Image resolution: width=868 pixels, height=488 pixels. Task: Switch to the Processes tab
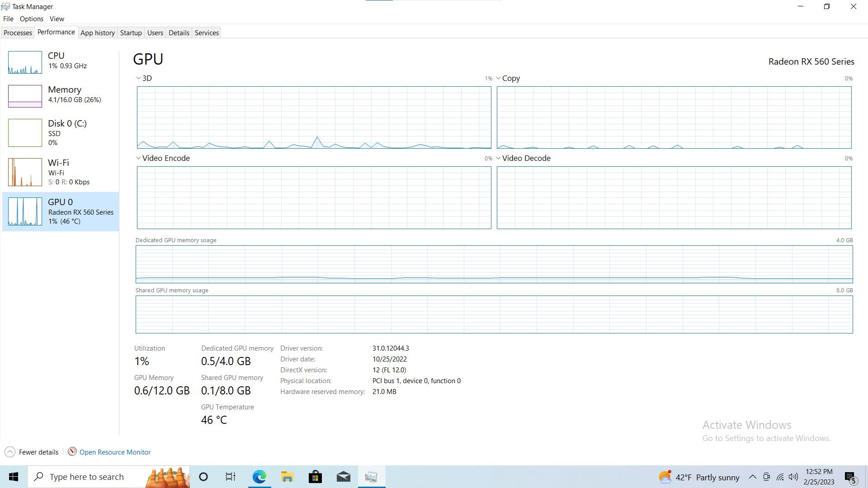pyautogui.click(x=18, y=33)
